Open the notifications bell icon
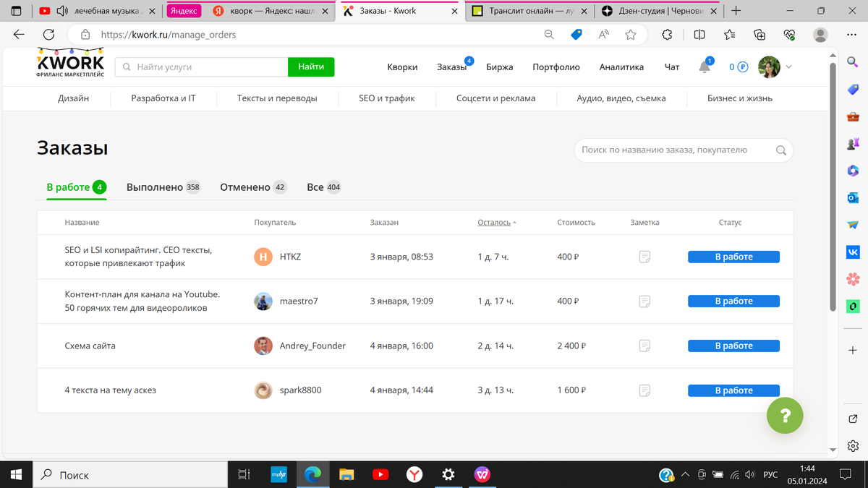This screenshot has width=868, height=488. click(705, 67)
